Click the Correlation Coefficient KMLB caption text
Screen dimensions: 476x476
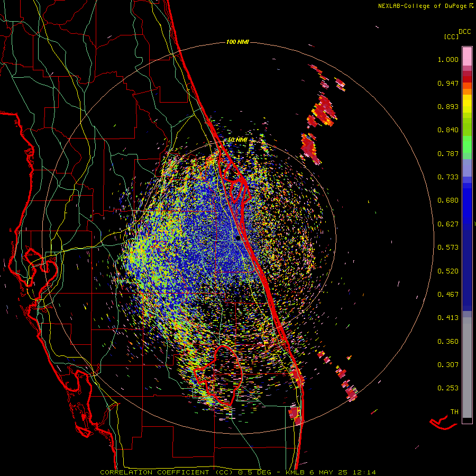click(238, 472)
